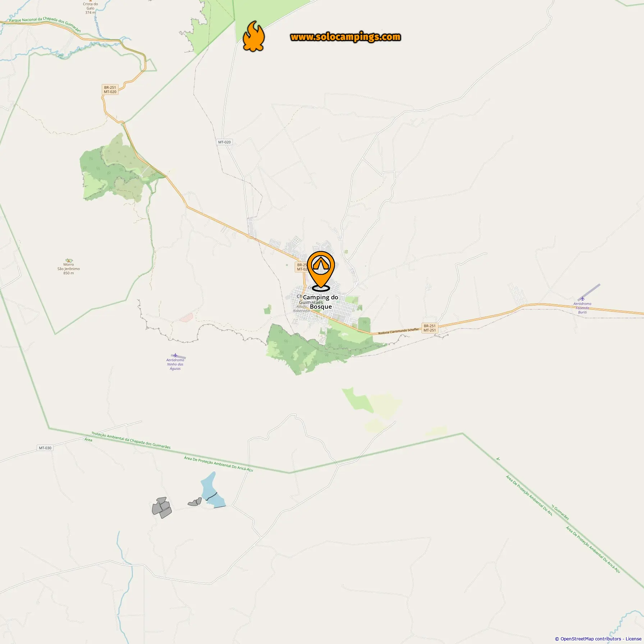
Task: Click the Crista do Galo peak marker
Action: [90, 1]
